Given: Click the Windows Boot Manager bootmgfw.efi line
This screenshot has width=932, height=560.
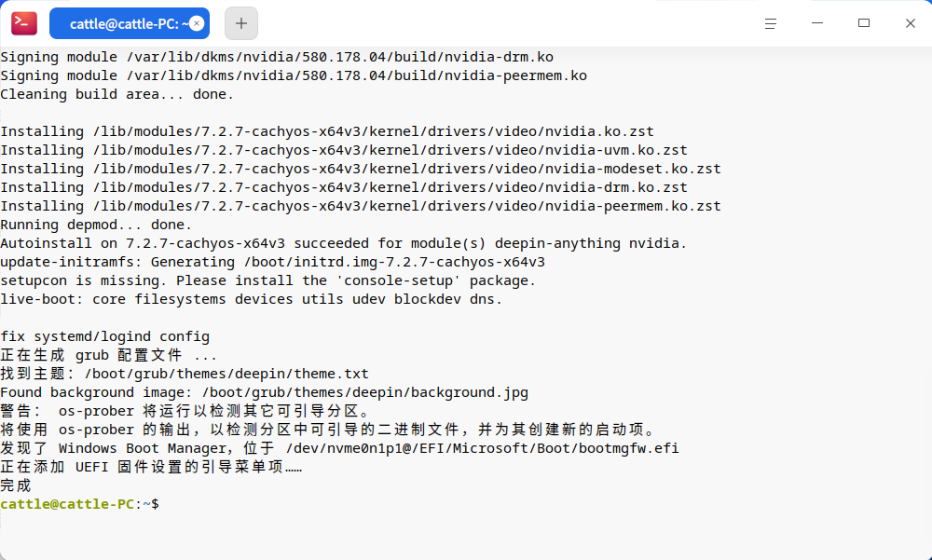Looking at the screenshot, I should click(x=339, y=448).
